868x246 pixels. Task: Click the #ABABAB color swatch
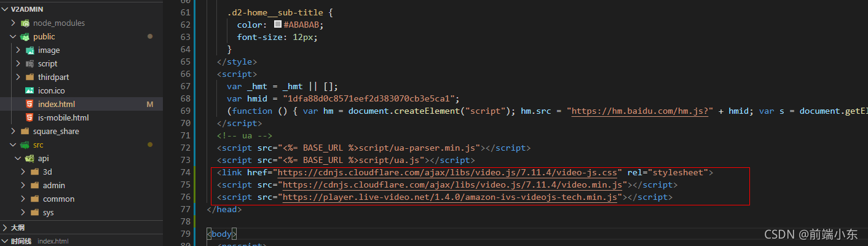278,25
